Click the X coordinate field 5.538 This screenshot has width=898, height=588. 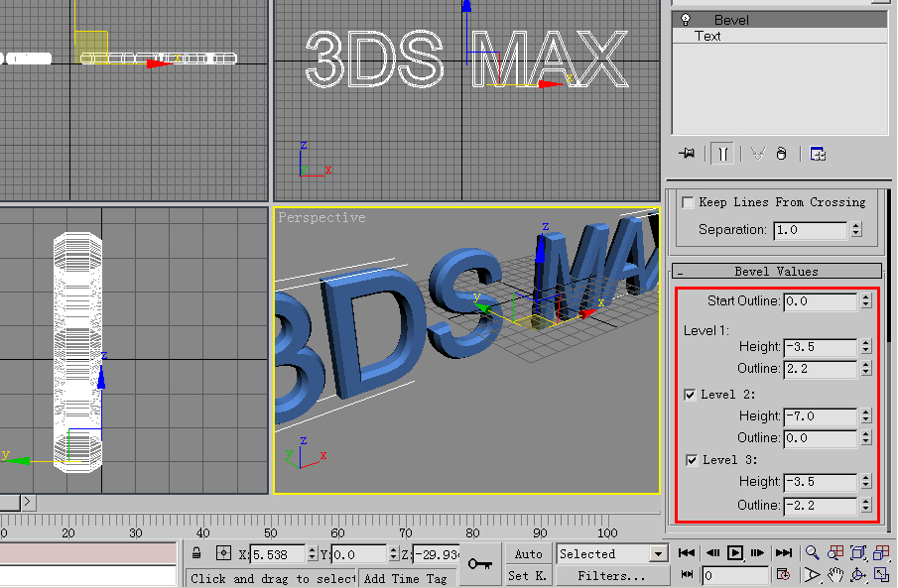pos(278,553)
